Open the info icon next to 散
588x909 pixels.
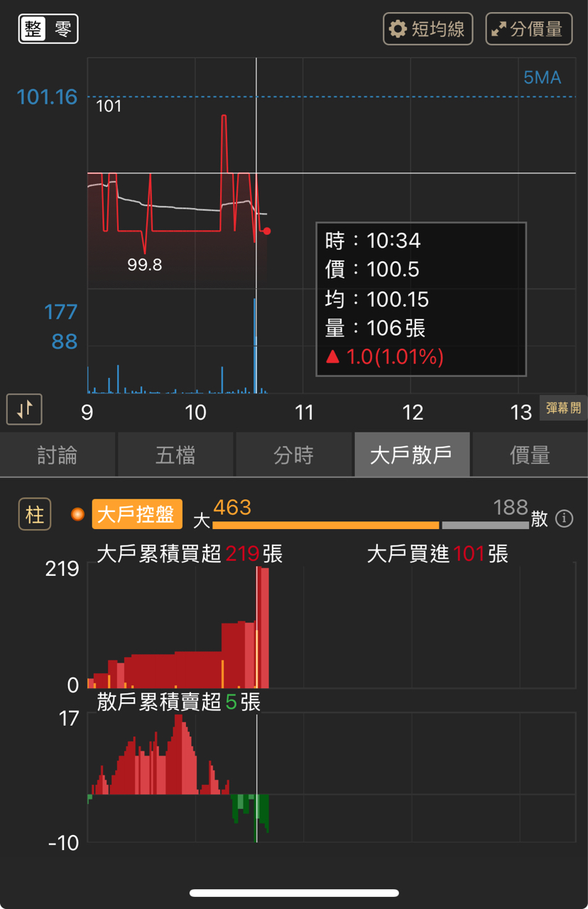[564, 518]
